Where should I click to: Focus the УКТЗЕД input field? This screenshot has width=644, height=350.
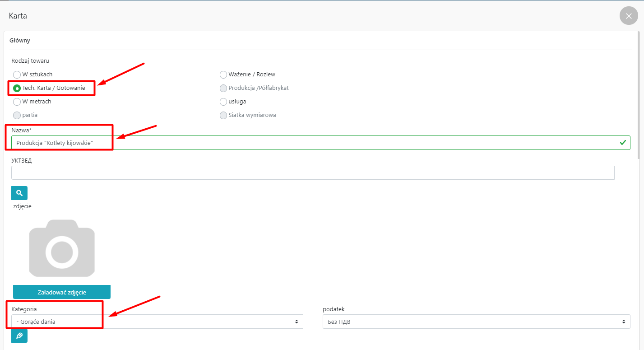(x=313, y=173)
